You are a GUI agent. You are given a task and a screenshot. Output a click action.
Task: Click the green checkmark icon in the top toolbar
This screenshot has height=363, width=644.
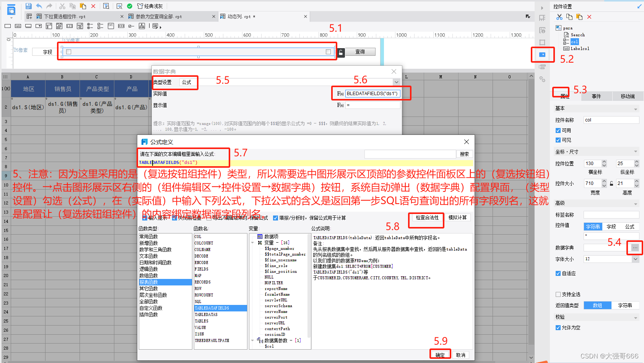pyautogui.click(x=130, y=6)
